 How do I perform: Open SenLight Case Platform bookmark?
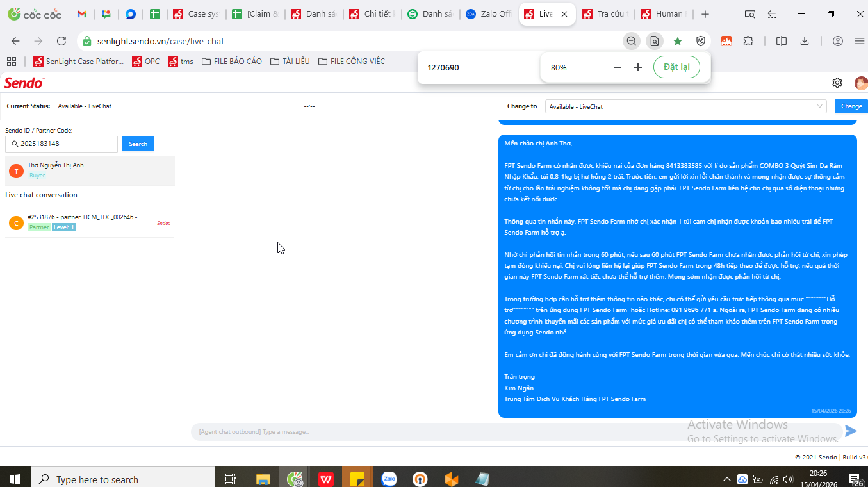[x=79, y=62]
